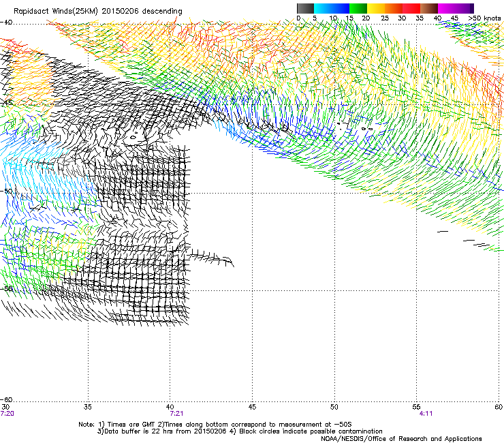
Task: Click the magenta 40-45 knots color segment
Action: [x=447, y=8]
